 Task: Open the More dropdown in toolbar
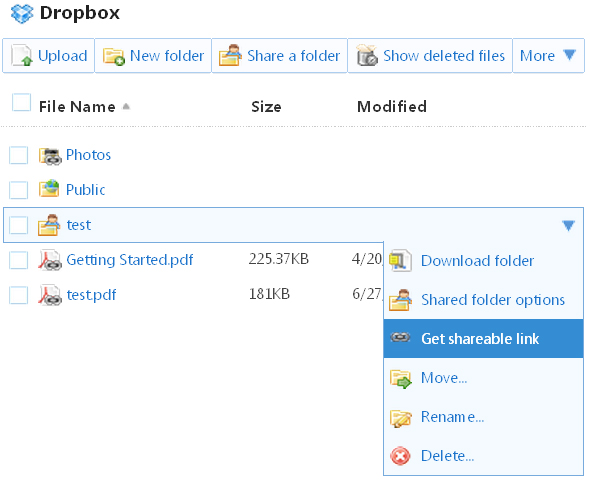548,56
